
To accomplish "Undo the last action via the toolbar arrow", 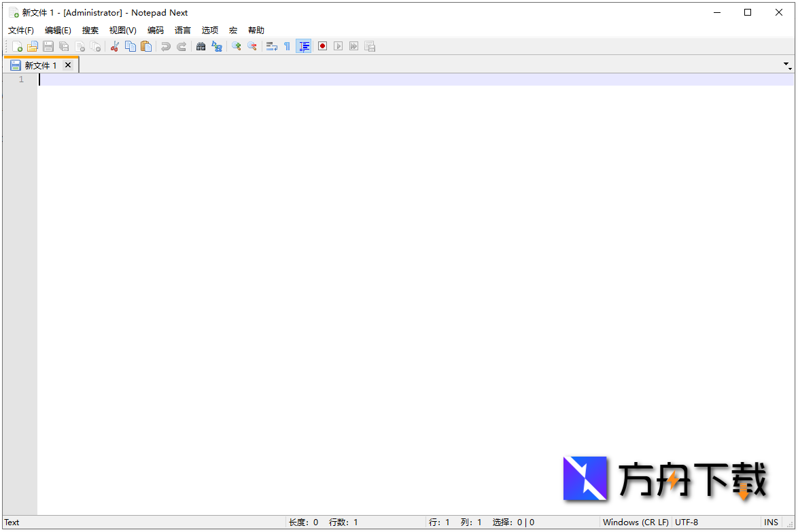I will [x=165, y=46].
